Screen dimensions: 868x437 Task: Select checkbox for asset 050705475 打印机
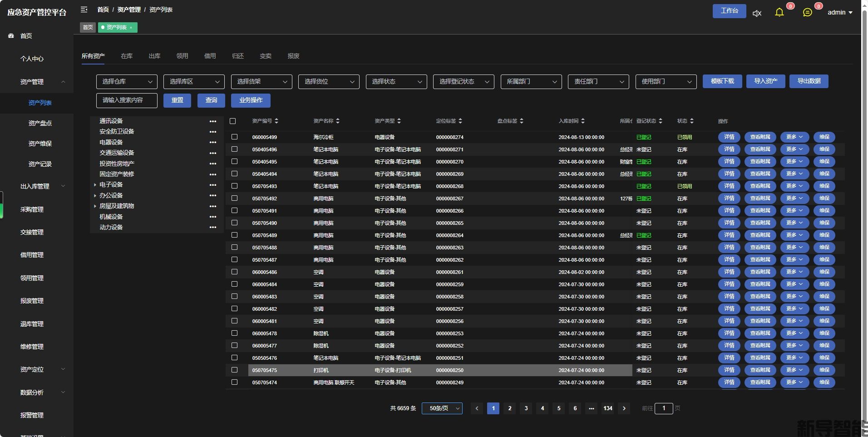point(235,370)
